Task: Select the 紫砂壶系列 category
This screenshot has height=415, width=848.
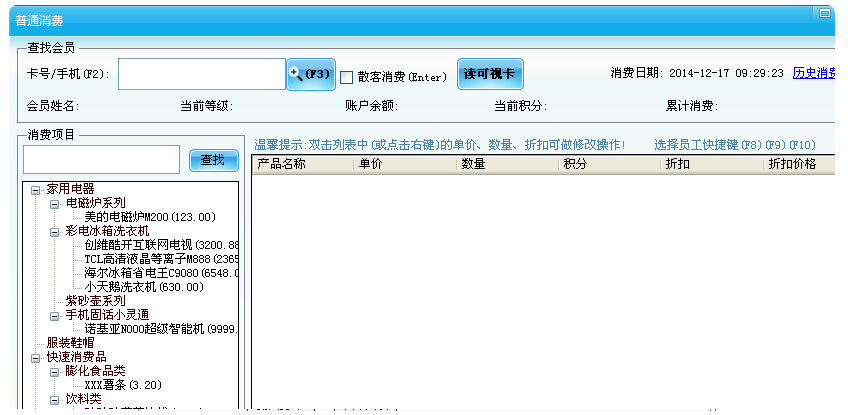Action: (96, 301)
